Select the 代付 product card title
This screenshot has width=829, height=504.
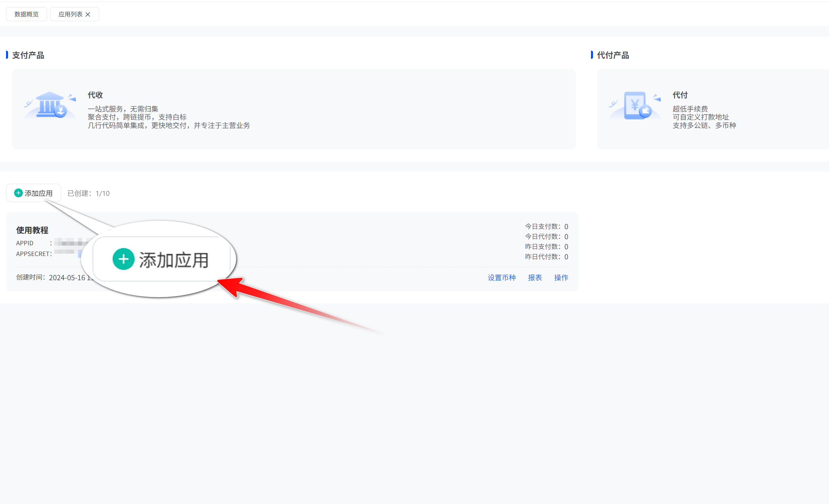pyautogui.click(x=680, y=95)
